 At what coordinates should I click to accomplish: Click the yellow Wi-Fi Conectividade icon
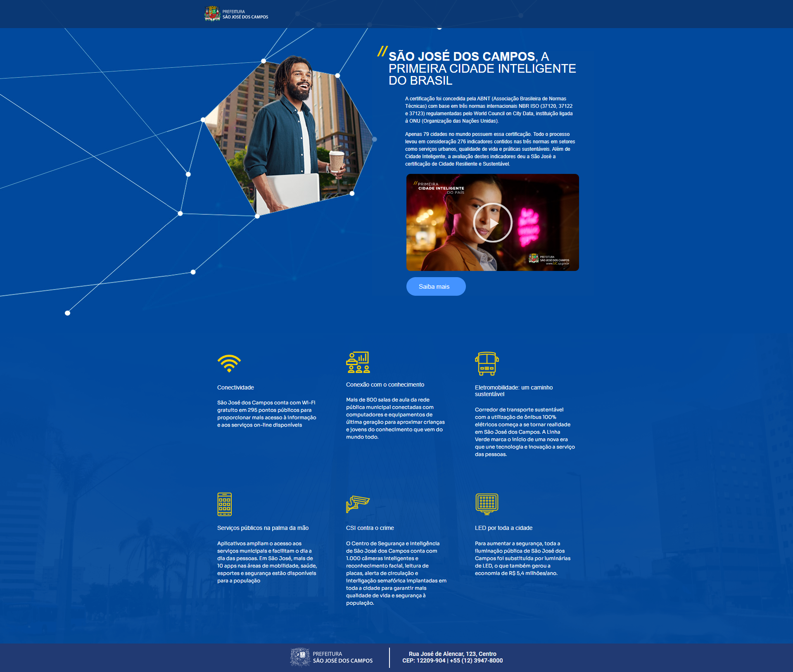click(x=229, y=363)
